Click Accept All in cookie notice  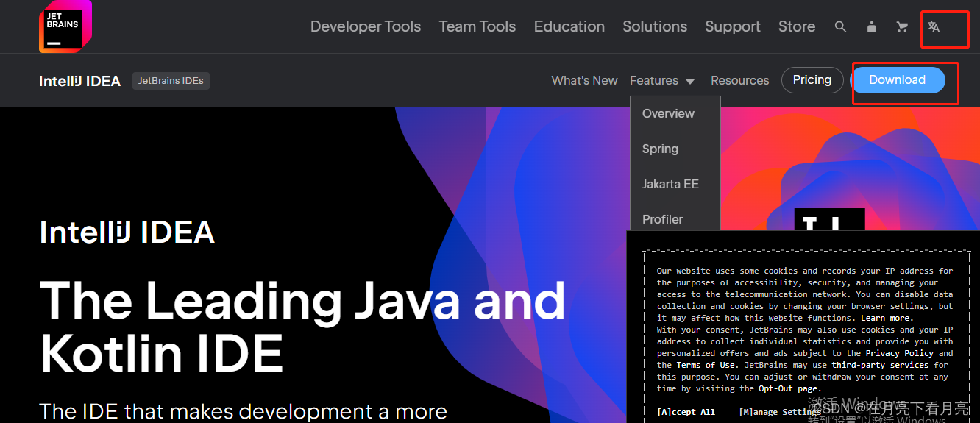click(x=686, y=412)
